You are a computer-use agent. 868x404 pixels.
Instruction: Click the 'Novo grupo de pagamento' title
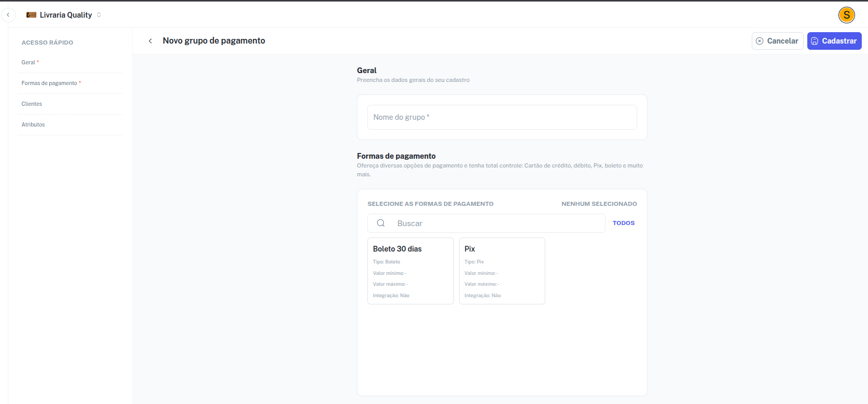click(214, 40)
